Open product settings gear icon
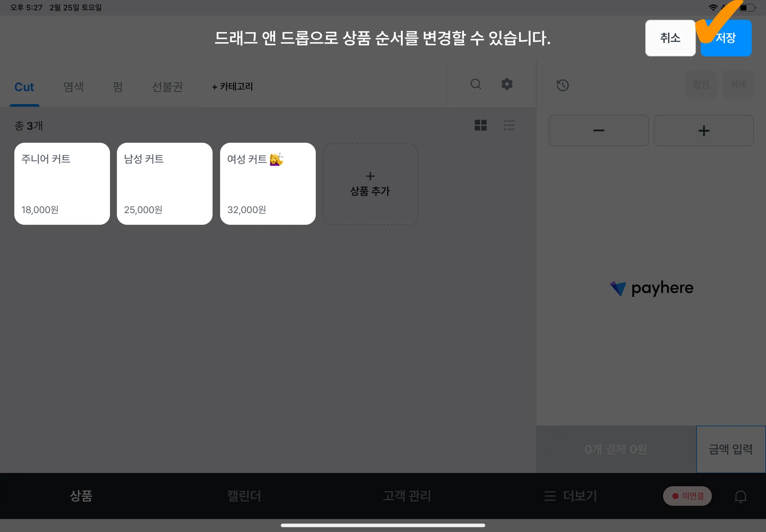766x532 pixels. click(507, 84)
